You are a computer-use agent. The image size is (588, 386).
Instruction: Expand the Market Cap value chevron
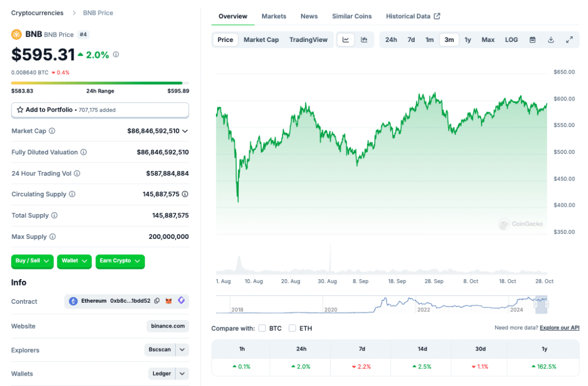click(x=185, y=131)
